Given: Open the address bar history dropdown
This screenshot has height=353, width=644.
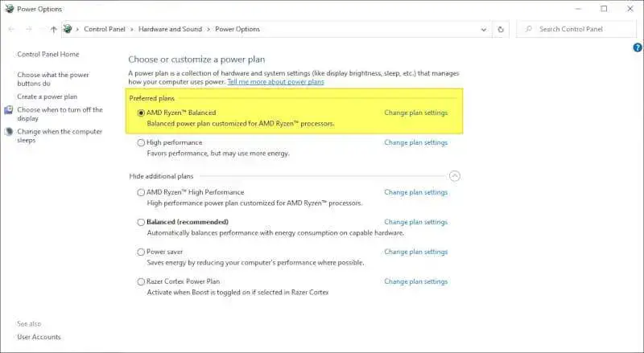Looking at the screenshot, I should pyautogui.click(x=484, y=30).
